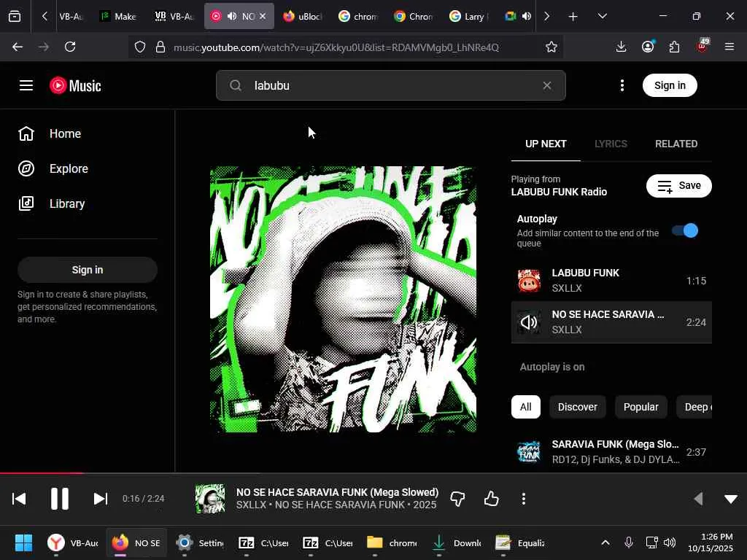Open the Firefox View icon

coord(15,16)
